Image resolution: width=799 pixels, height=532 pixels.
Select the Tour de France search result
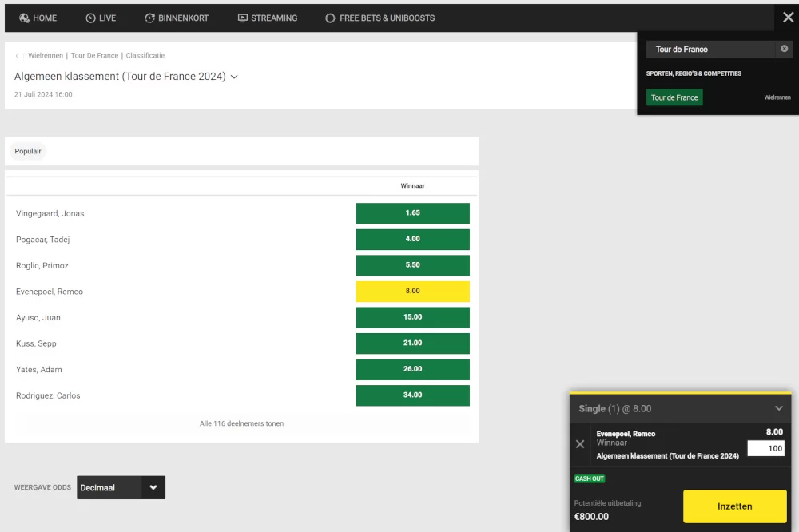(674, 97)
